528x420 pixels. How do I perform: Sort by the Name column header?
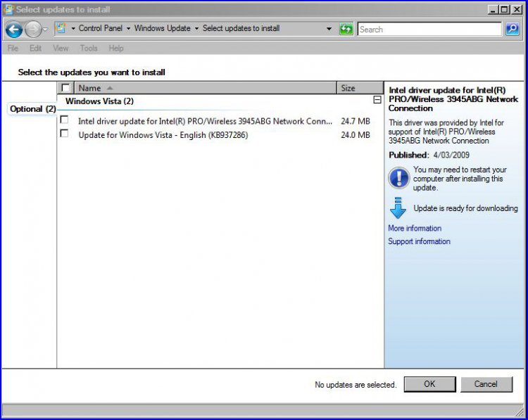point(206,88)
